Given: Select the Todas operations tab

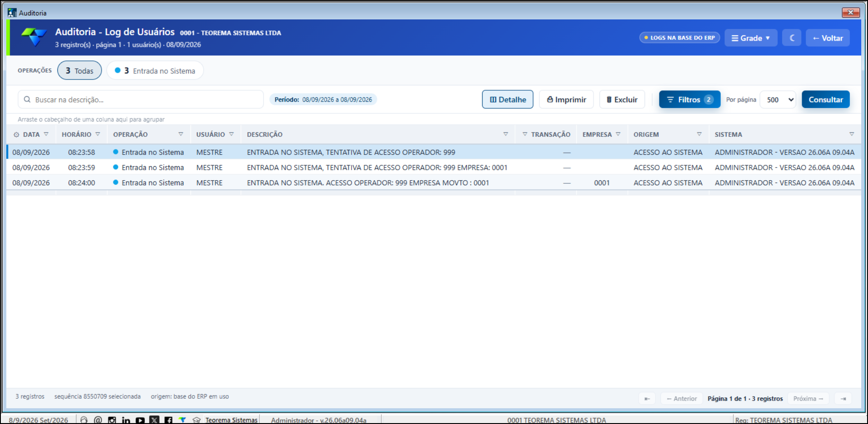Looking at the screenshot, I should [79, 70].
